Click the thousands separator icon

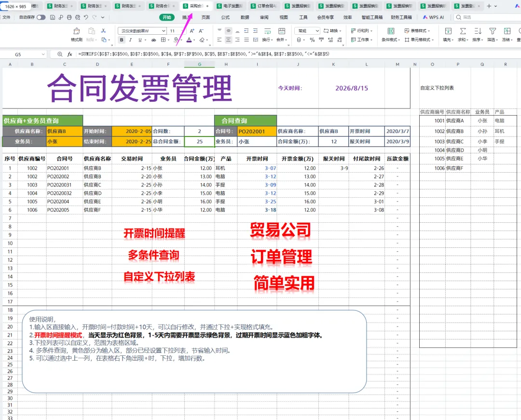pyautogui.click(x=321, y=40)
